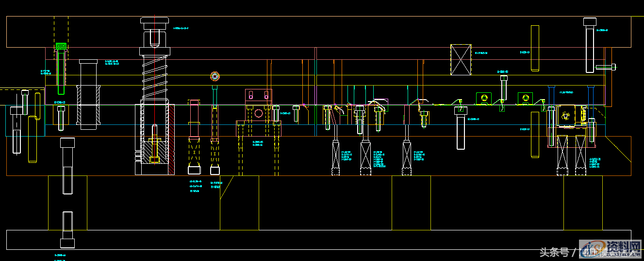Screen dimensions: 644x261
Task: Select the yellow block with circular part
Action: click(x=566, y=116)
